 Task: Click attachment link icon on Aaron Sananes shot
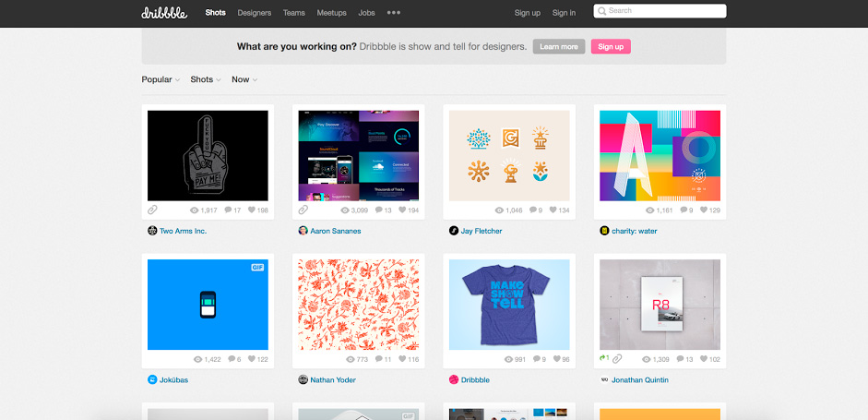click(303, 210)
